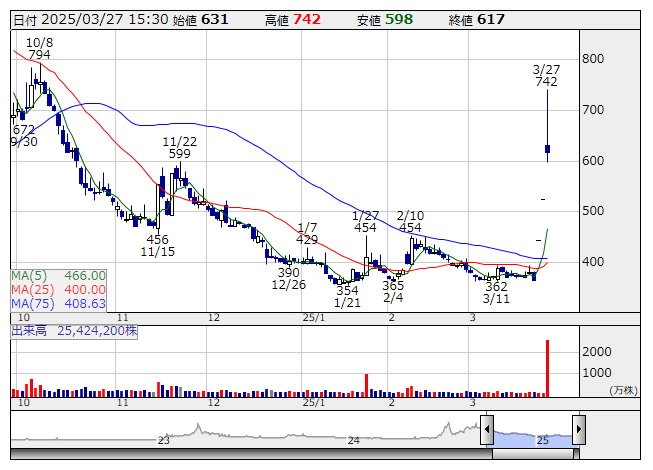Click the MA(75) 408.63 legend entry
The image size is (653, 470).
coord(58,303)
